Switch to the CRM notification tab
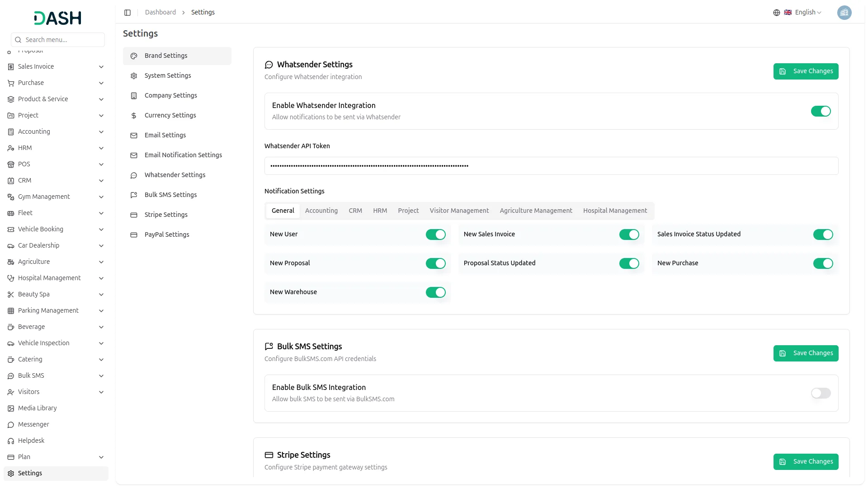Viewport: 868px width, 488px height. point(355,211)
